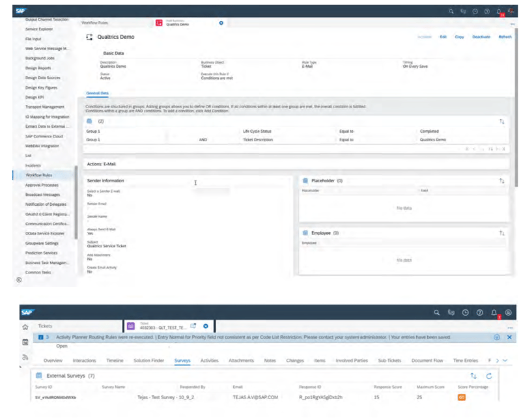521x420 pixels.
Task: Go to the Solution Finder tab
Action: pos(149,361)
